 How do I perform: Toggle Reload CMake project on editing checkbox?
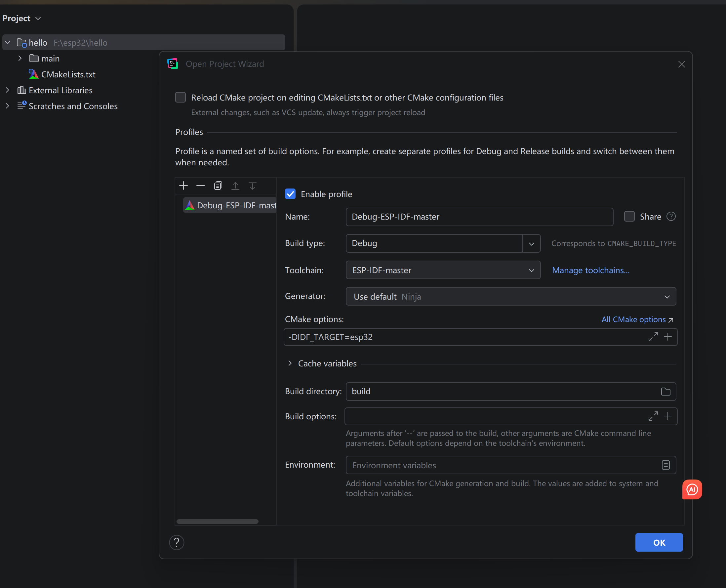pos(181,98)
